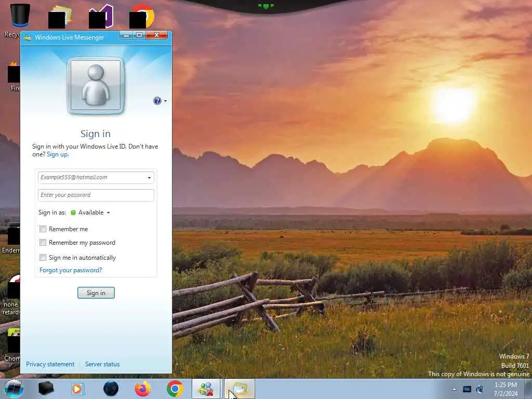532x399 pixels.
Task: Click the Show desktop strip
Action: pyautogui.click(x=528, y=389)
